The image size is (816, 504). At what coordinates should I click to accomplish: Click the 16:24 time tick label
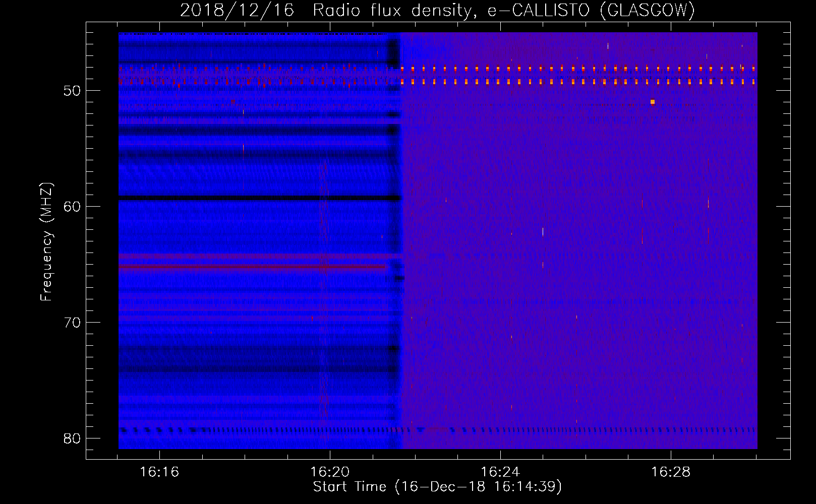tap(500, 472)
